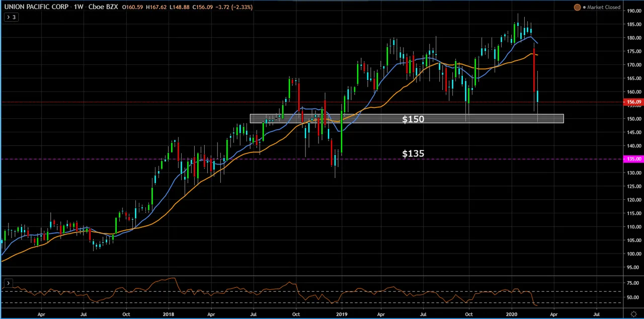
Task: Open chart settings gear icon
Action: [x=634, y=314]
